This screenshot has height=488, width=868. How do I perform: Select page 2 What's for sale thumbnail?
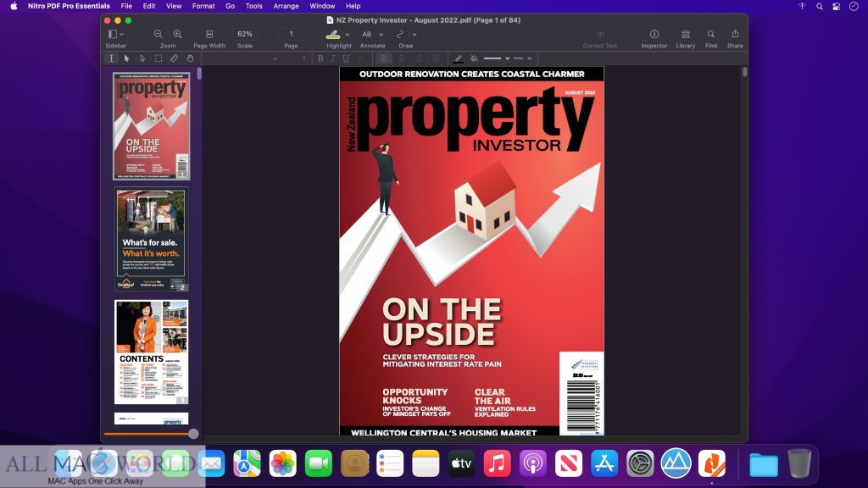point(151,239)
